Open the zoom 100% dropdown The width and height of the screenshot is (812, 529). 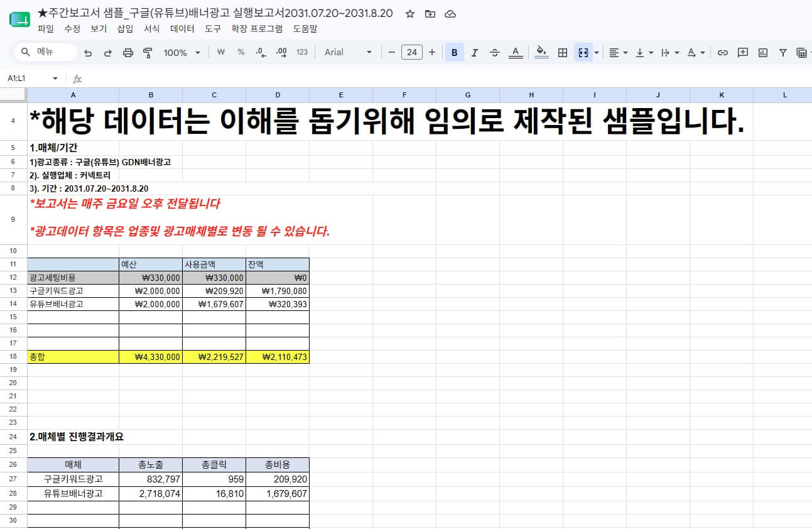(182, 53)
